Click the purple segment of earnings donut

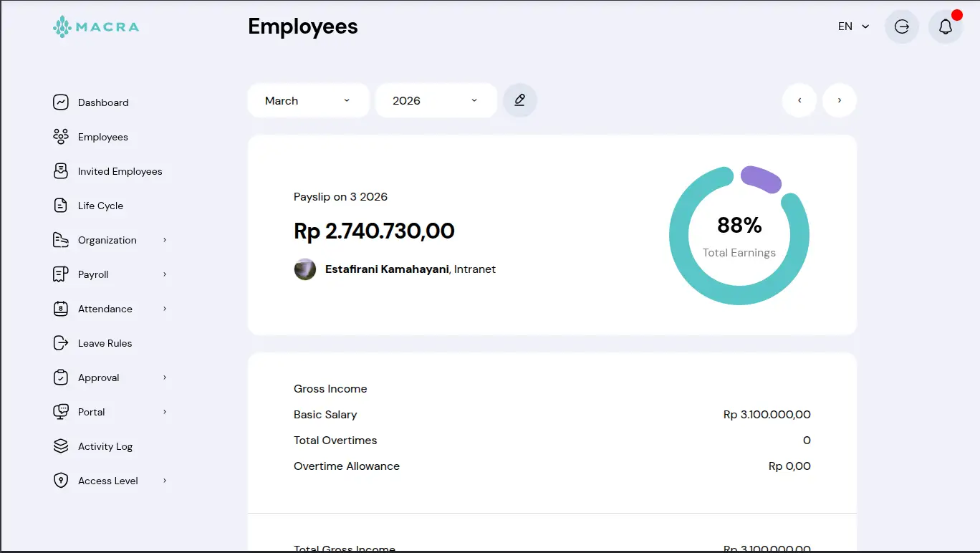click(761, 178)
